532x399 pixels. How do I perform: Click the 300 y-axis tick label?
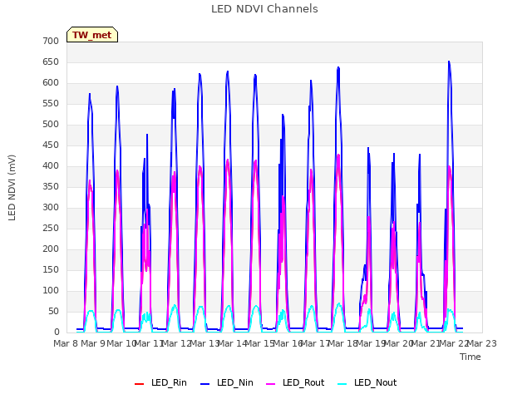pos(51,207)
